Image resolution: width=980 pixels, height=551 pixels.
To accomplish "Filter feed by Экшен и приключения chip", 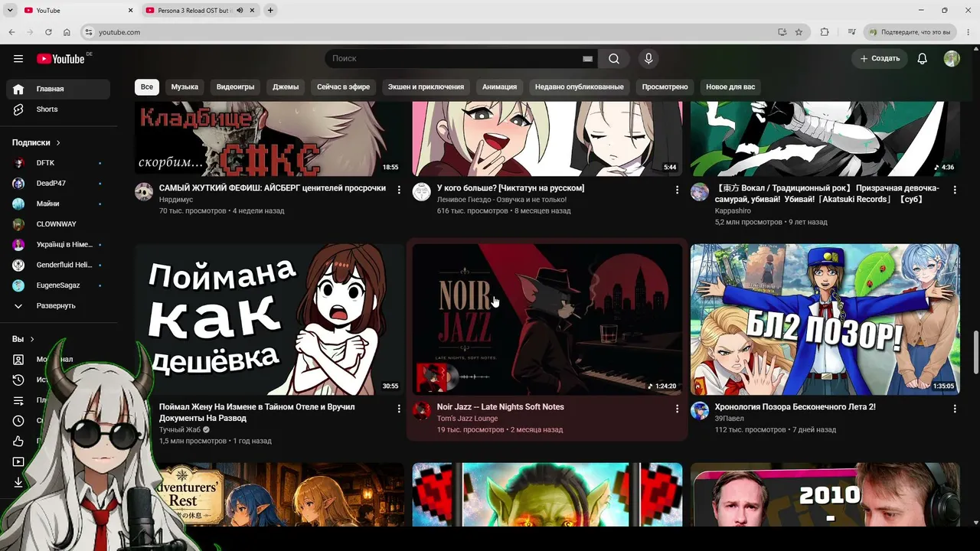I will 426,86.
